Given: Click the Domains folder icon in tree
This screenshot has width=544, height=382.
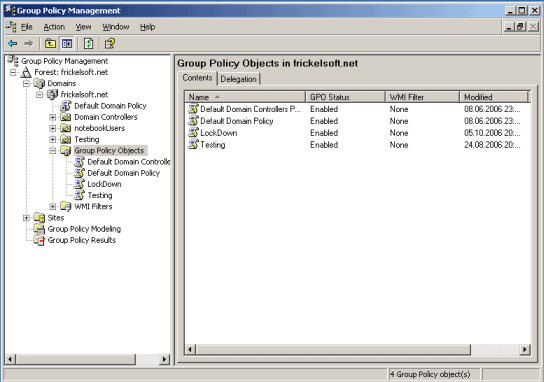Looking at the screenshot, I should pyautogui.click(x=39, y=83).
